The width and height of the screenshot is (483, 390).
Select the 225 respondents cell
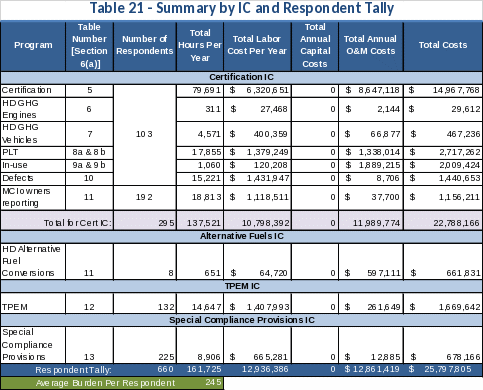click(145, 345)
